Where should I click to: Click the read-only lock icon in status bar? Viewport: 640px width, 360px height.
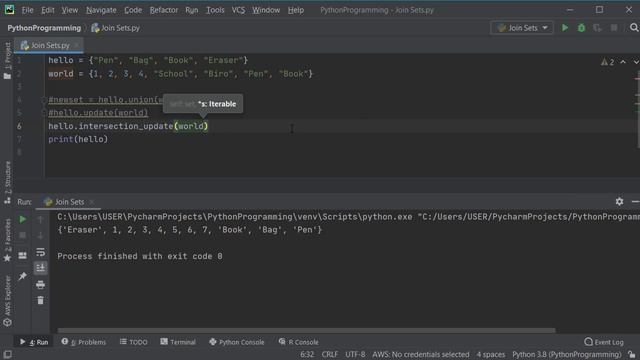[x=632, y=354]
